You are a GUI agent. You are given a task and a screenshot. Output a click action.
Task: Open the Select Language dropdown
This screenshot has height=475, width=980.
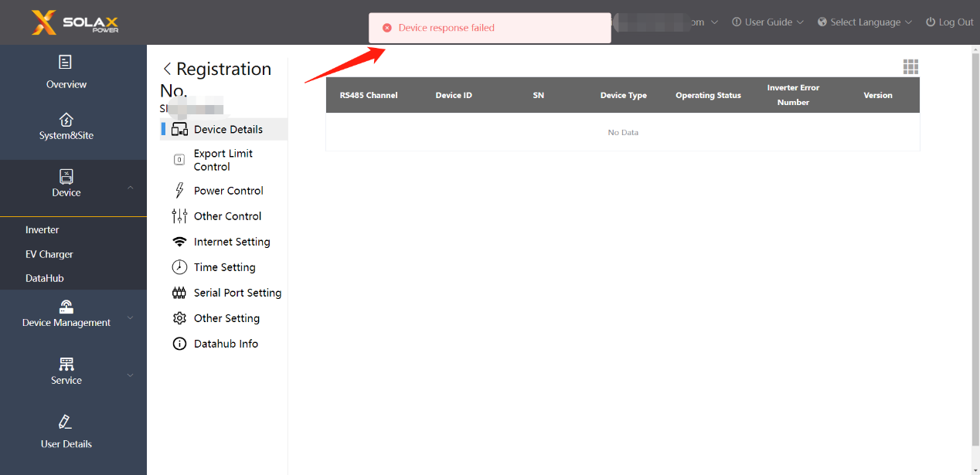coord(865,22)
